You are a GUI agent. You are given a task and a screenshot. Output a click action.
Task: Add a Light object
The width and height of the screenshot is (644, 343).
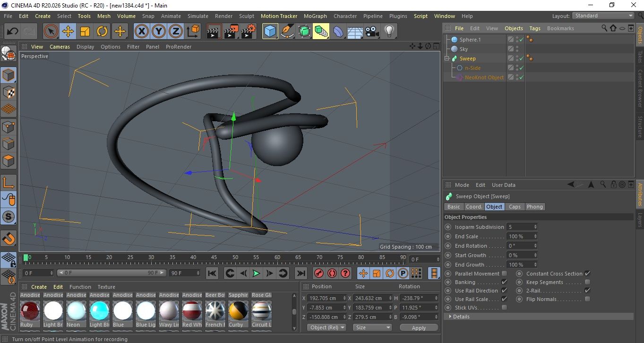389,32
